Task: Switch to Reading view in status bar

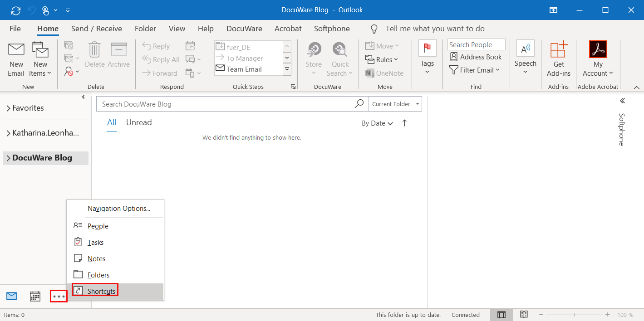Action: (x=524, y=315)
